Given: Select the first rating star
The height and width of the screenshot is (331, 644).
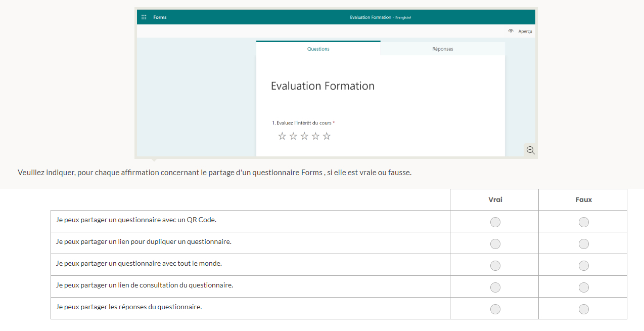Looking at the screenshot, I should (282, 136).
